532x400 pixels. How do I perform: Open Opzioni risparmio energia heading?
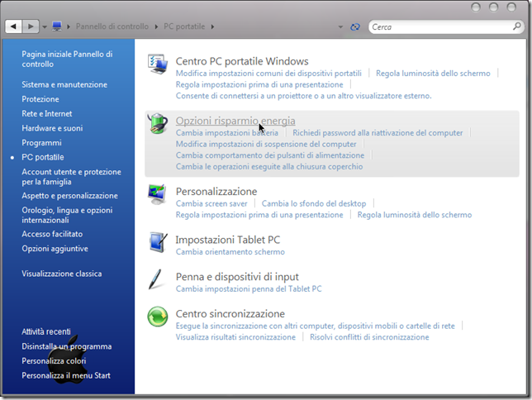pyautogui.click(x=235, y=121)
